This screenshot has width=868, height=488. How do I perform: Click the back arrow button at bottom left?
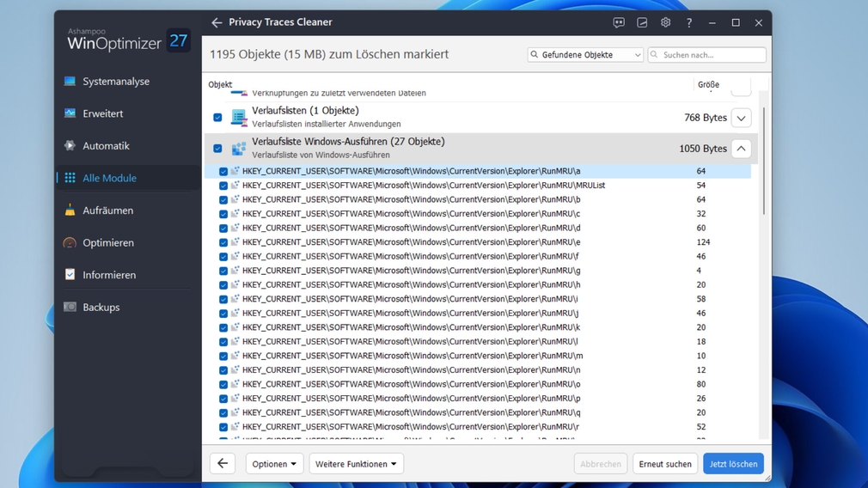223,464
